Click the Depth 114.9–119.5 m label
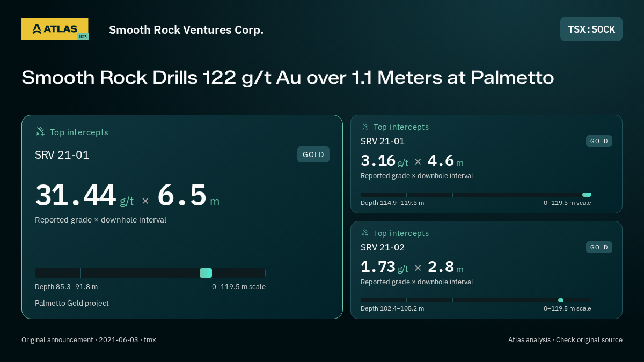This screenshot has width=644, height=362. coord(392,203)
